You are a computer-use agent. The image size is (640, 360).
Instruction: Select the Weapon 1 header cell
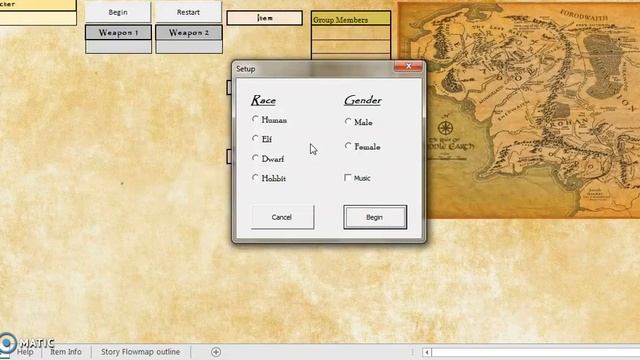tap(118, 33)
